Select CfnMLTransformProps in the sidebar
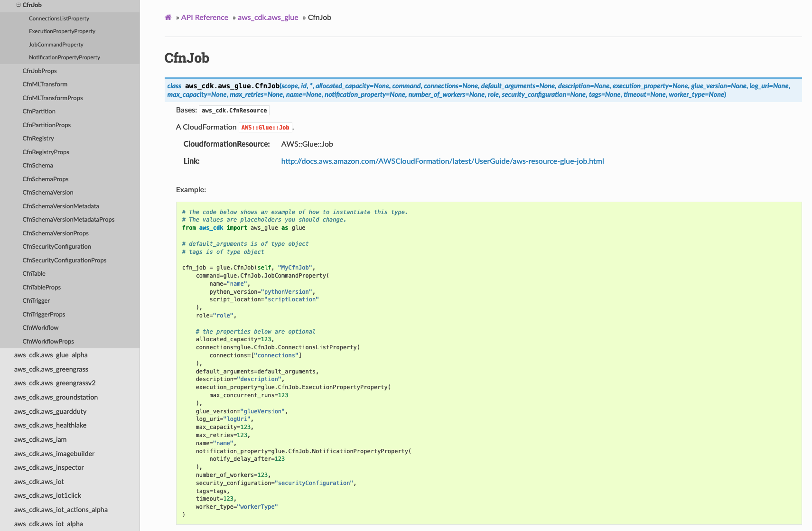This screenshot has width=812, height=531. 53,98
